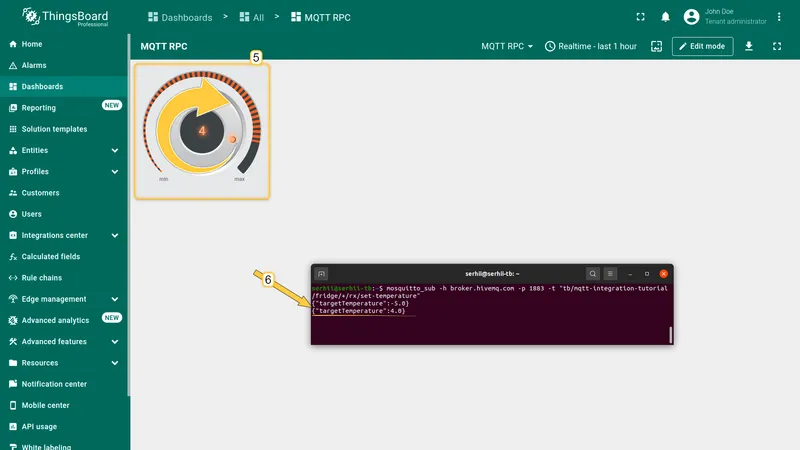Click the Edit mode button

(703, 46)
